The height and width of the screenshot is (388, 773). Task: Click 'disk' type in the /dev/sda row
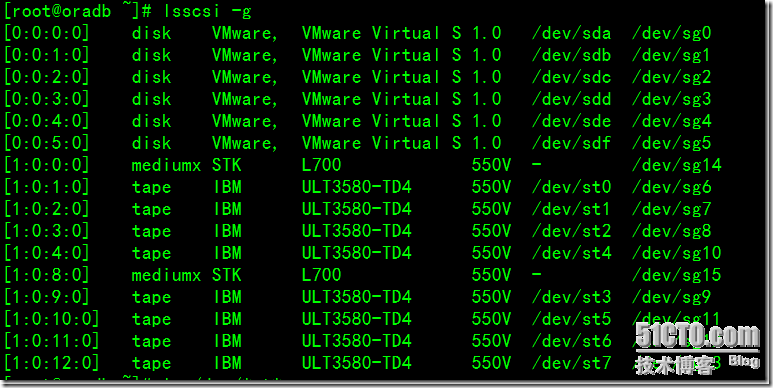[x=151, y=34]
